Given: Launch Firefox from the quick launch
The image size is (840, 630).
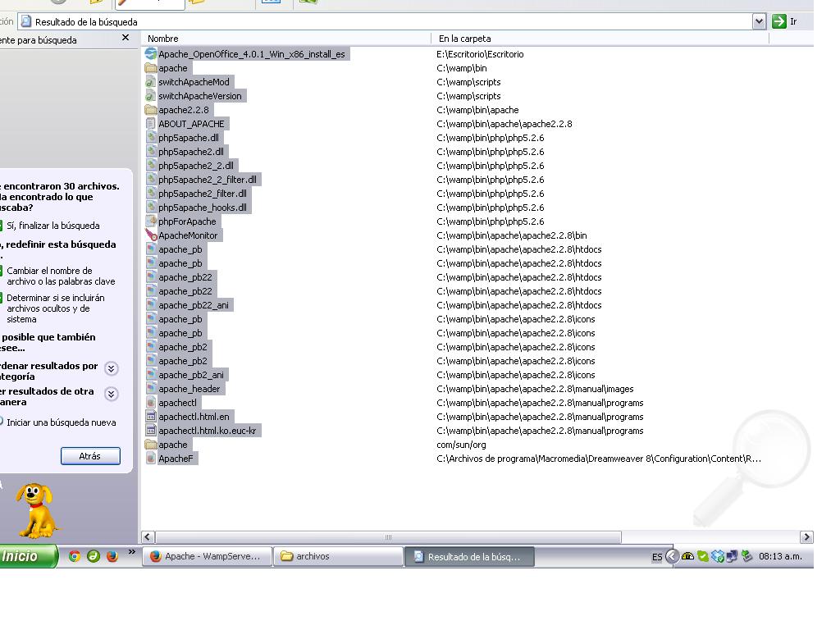Looking at the screenshot, I should pyautogui.click(x=112, y=556).
